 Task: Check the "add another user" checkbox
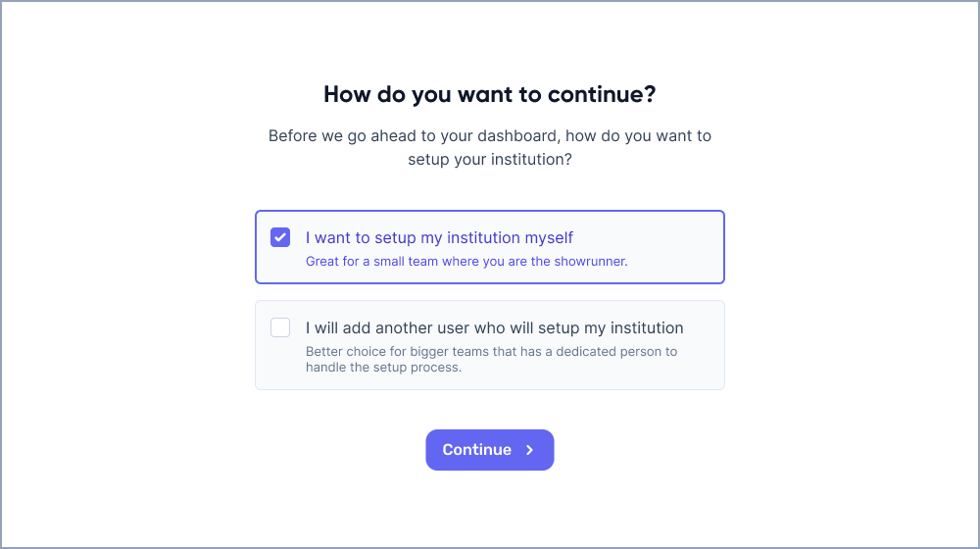pyautogui.click(x=280, y=327)
